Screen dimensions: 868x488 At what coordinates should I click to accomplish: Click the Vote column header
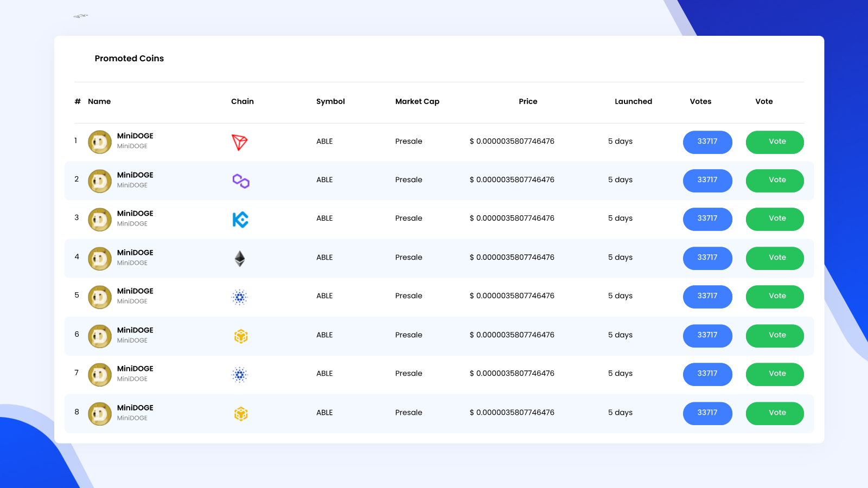[764, 101]
